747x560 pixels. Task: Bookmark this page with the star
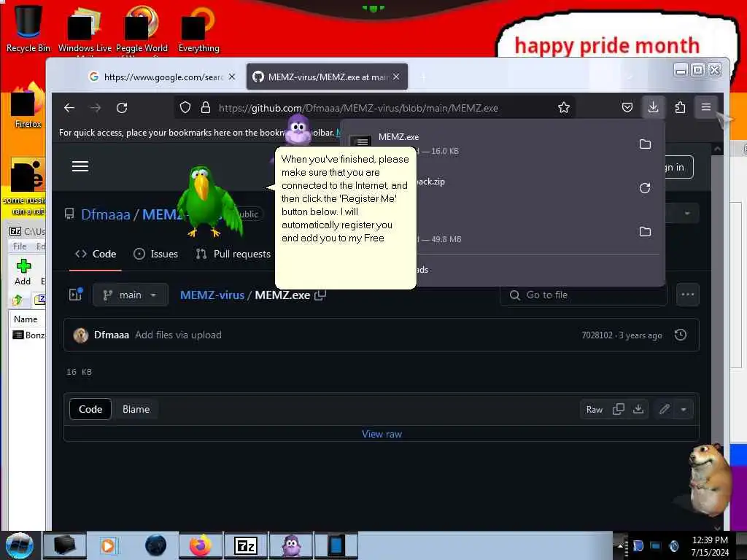(x=564, y=108)
